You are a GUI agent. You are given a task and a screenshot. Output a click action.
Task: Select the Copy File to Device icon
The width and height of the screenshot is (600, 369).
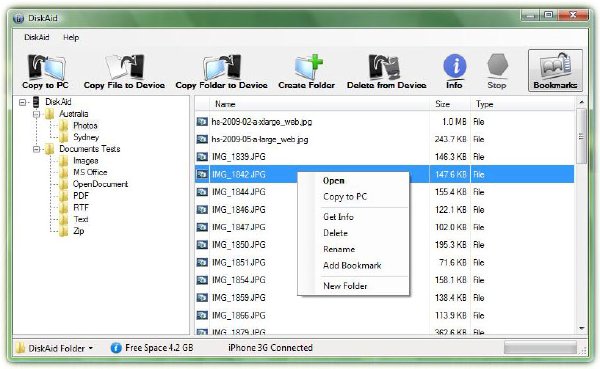(x=125, y=67)
